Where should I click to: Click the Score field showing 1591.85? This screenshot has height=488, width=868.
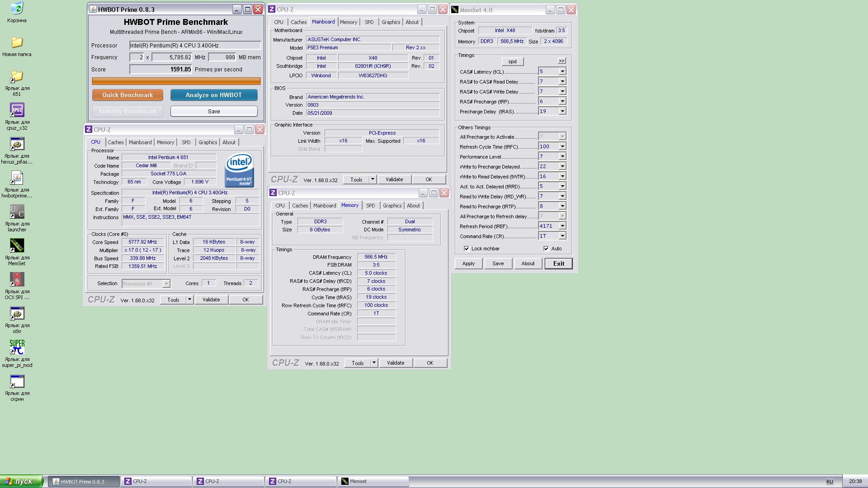point(160,69)
